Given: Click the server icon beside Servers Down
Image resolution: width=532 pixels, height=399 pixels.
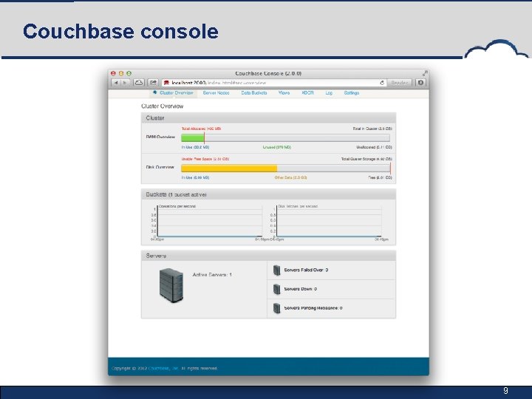Looking at the screenshot, I should point(277,289).
